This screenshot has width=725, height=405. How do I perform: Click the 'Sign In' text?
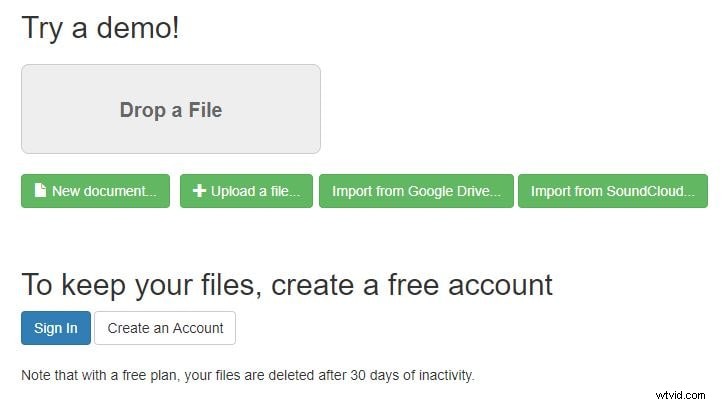55,328
